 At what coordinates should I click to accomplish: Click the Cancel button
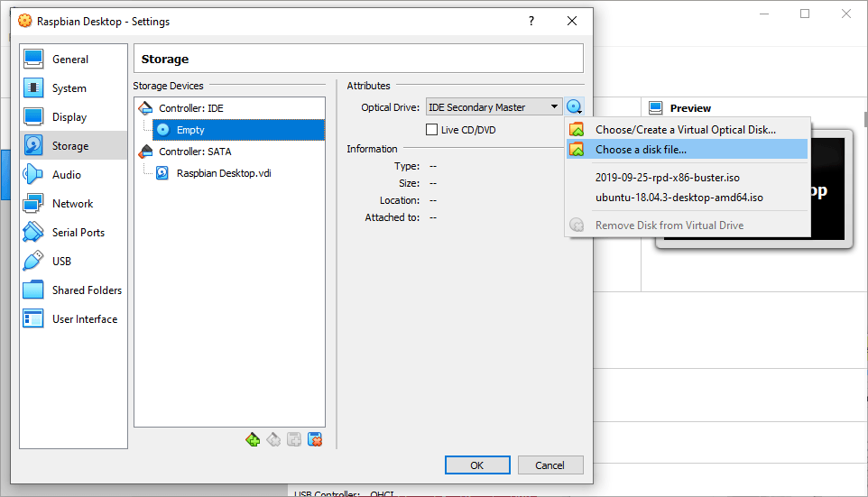[x=550, y=465]
